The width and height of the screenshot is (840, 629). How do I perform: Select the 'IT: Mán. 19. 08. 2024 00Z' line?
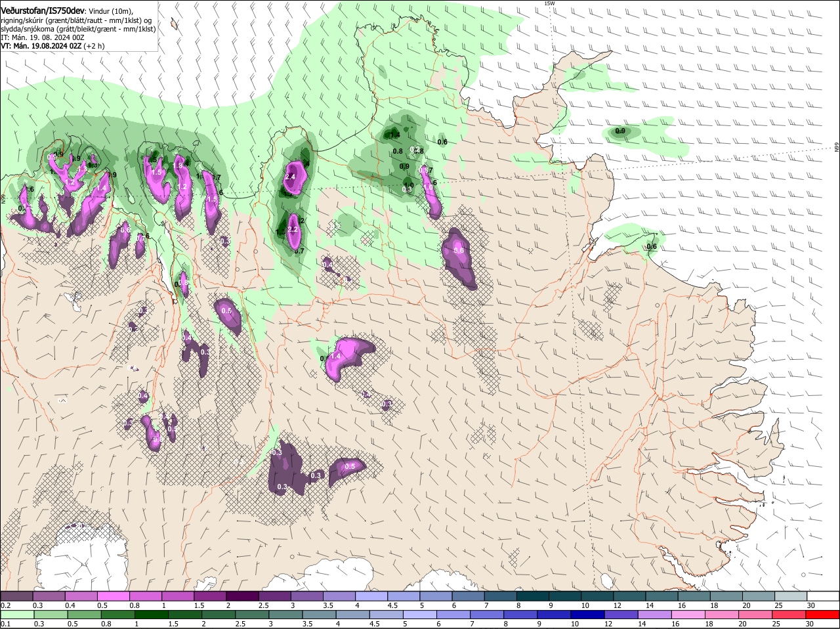point(43,38)
